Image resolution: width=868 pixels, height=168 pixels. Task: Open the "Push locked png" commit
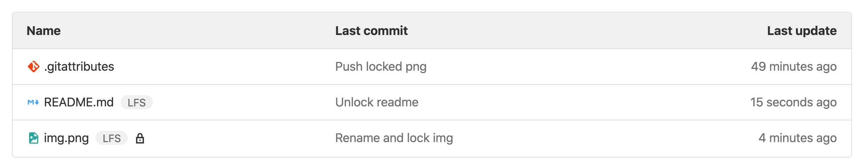coord(381,66)
